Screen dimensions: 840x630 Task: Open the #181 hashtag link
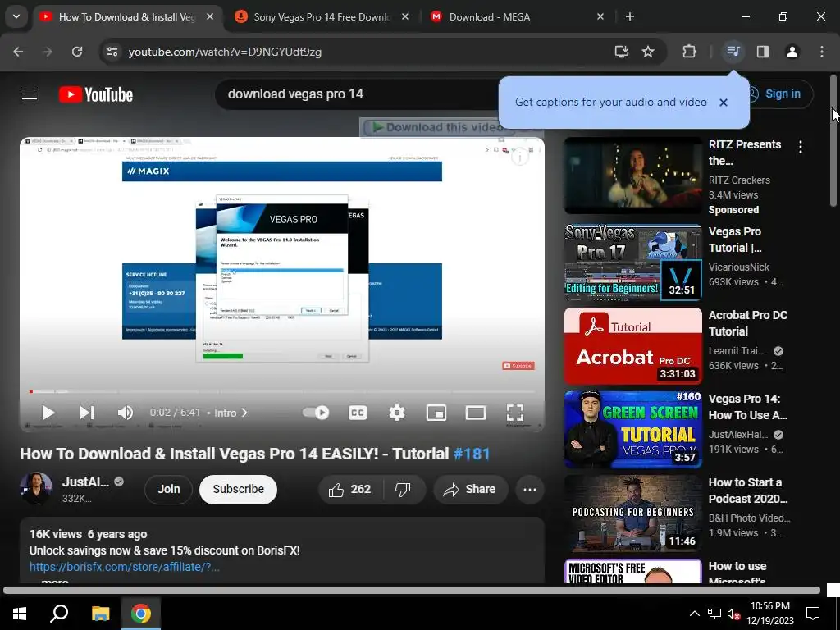point(472,454)
